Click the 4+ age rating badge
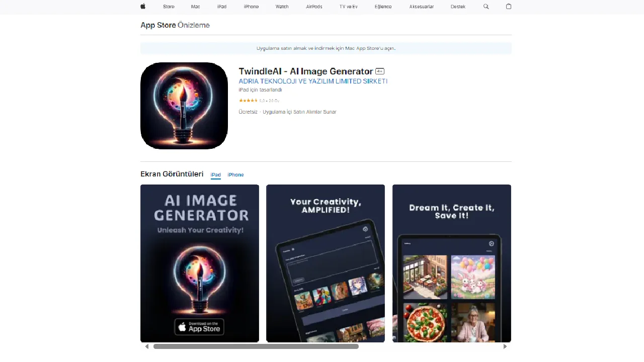 [x=379, y=71]
